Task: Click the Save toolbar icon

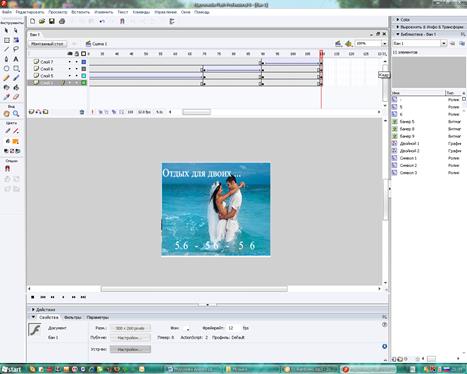Action: coord(52,21)
